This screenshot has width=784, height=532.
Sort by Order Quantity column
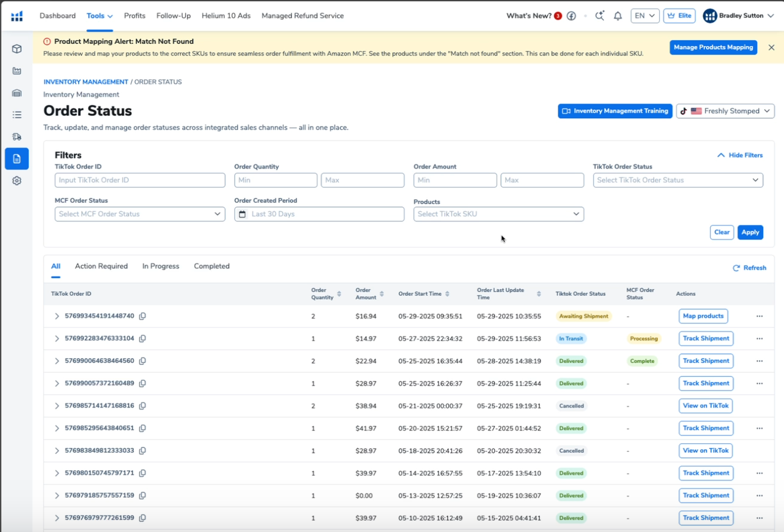[x=339, y=294]
